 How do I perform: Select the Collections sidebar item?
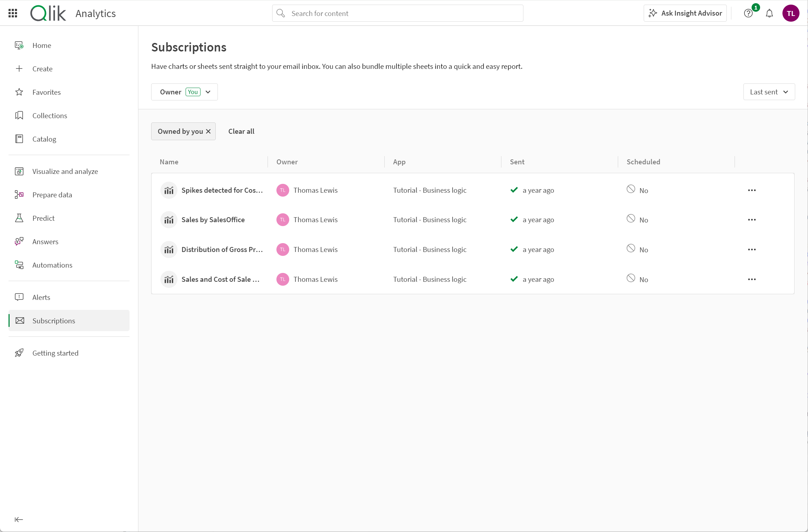point(50,115)
